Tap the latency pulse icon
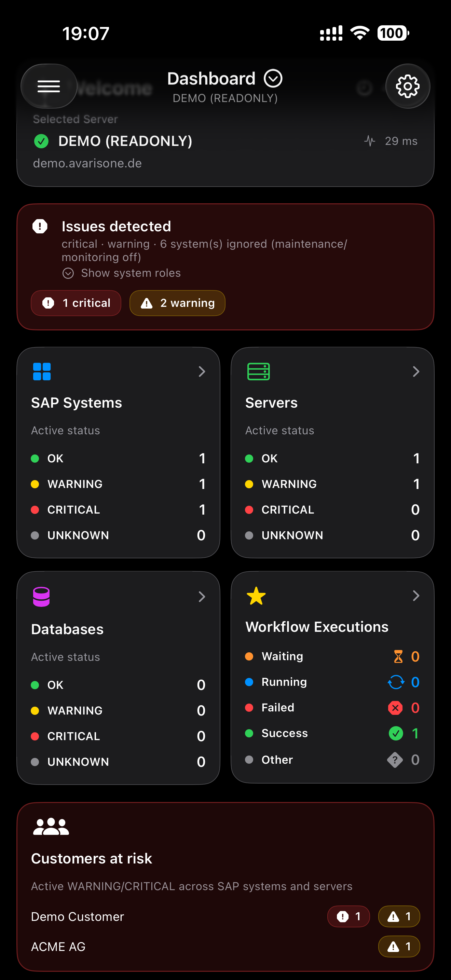Viewport: 451px width, 980px height. pos(370,141)
